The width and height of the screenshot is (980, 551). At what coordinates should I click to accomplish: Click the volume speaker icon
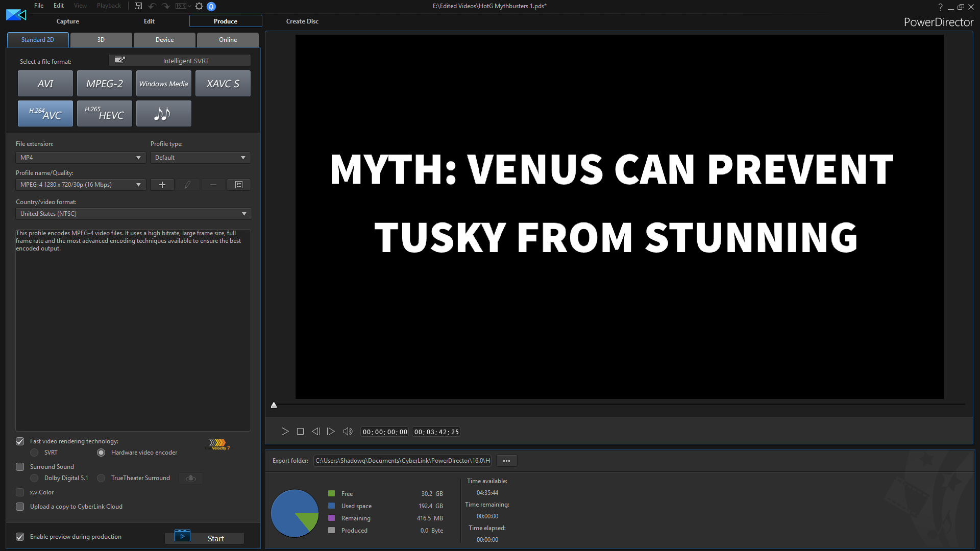pyautogui.click(x=348, y=432)
